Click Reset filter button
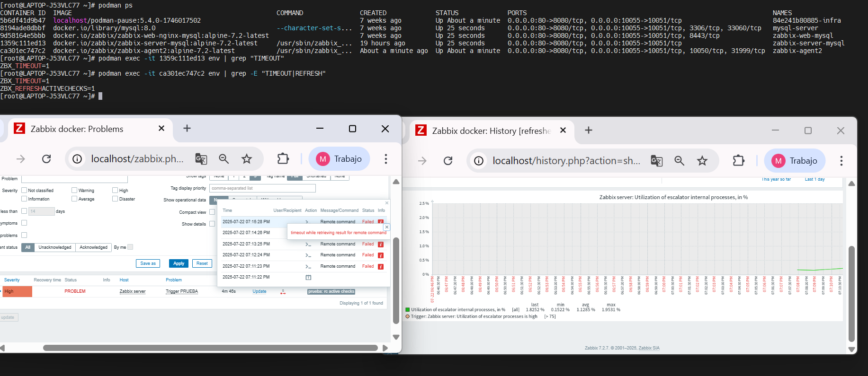 tap(202, 263)
